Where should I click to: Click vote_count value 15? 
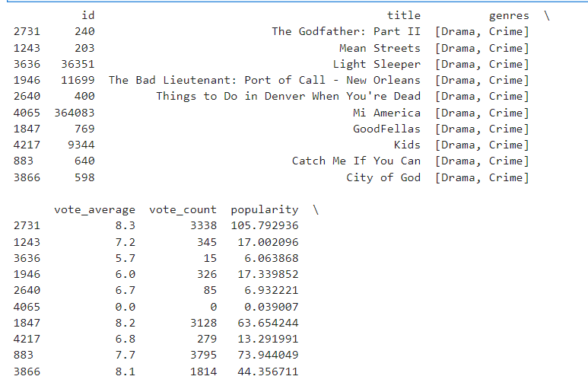point(210,259)
